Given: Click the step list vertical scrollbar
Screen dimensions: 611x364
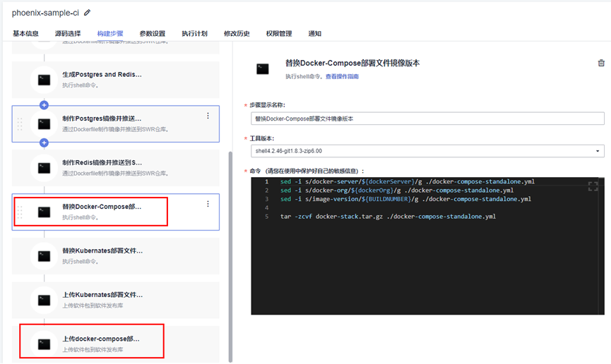Looking at the screenshot, I should [x=230, y=257].
